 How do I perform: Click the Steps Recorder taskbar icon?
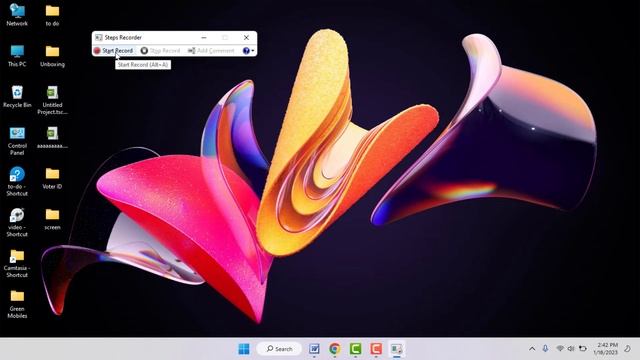click(396, 349)
